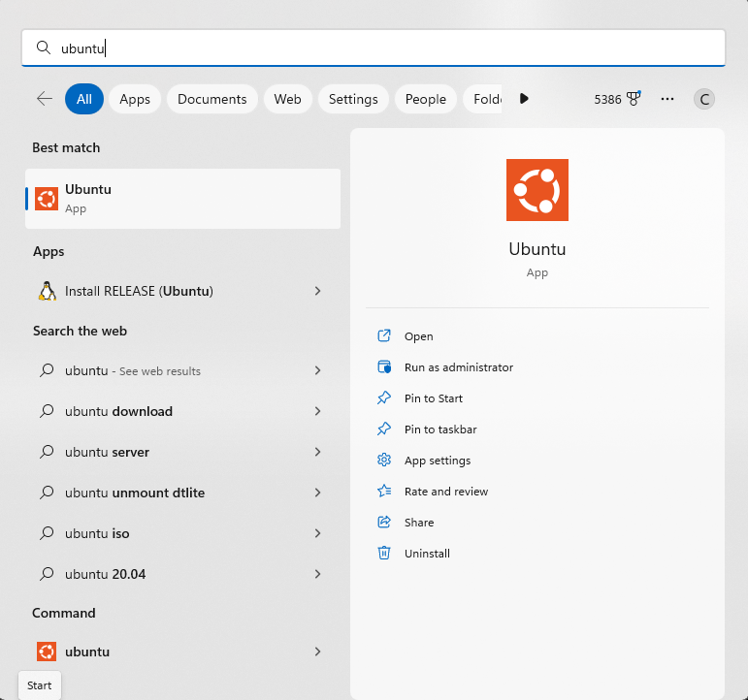The width and height of the screenshot is (748, 700).
Task: Switch to the Apps filter tab
Action: 135,99
